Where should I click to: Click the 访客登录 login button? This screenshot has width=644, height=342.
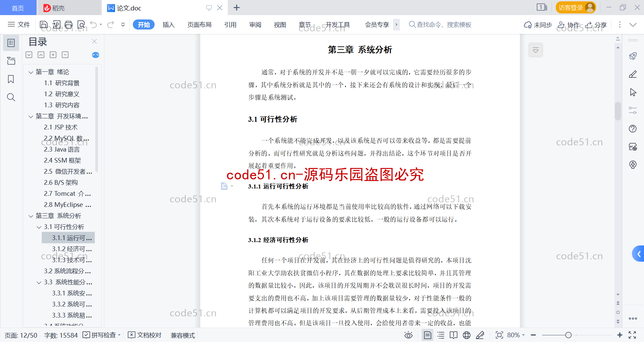click(576, 7)
